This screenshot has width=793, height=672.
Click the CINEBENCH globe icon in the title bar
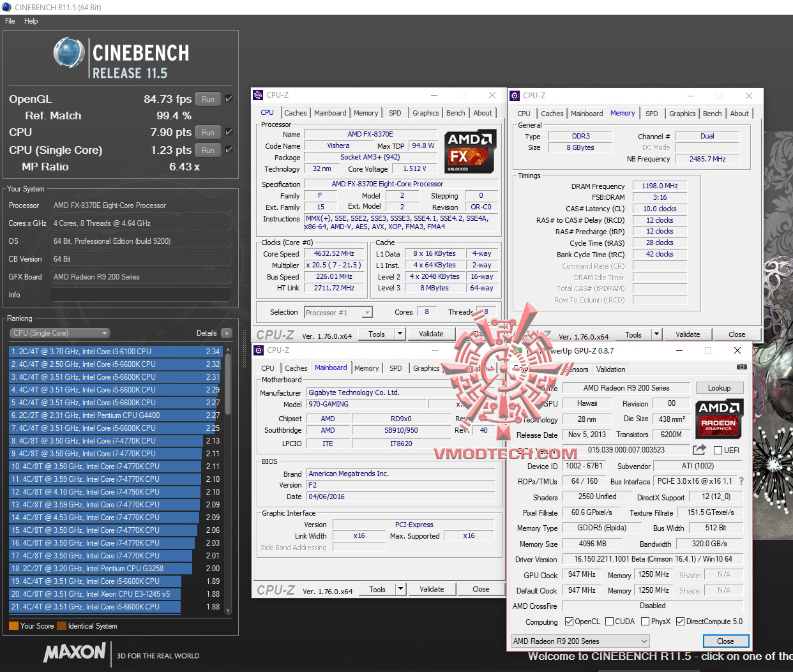(6, 7)
